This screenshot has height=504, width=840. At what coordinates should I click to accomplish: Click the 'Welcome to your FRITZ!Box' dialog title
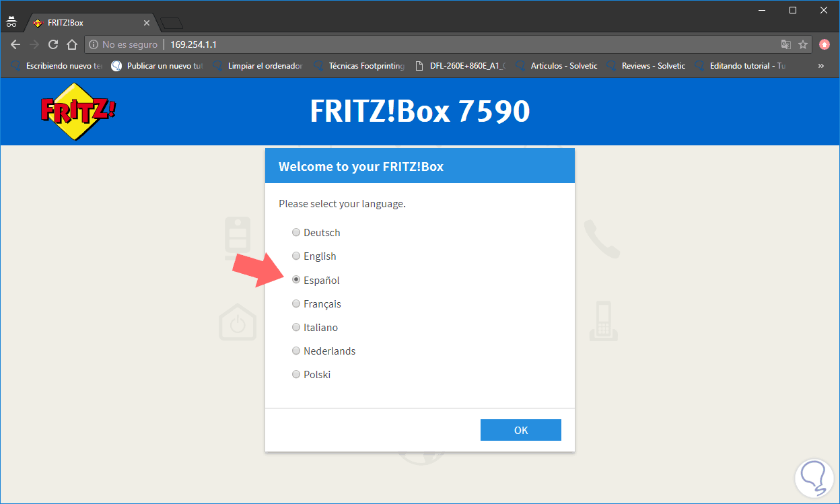click(361, 166)
